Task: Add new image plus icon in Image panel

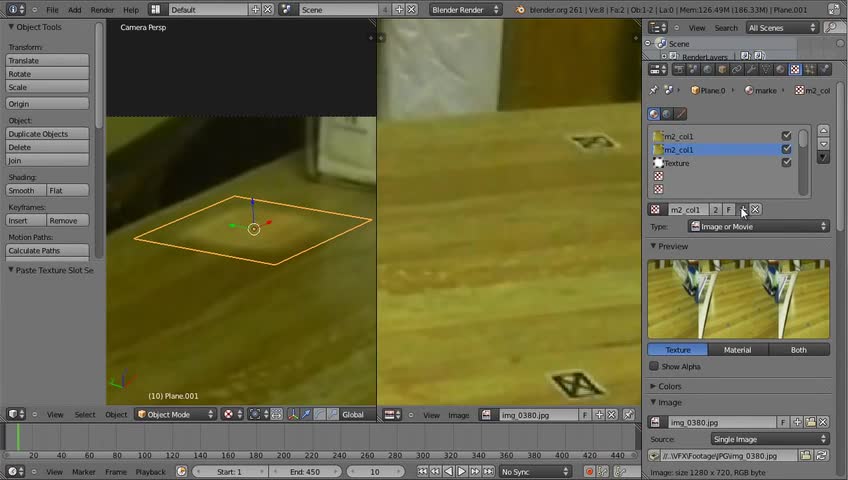Action: click(x=797, y=422)
